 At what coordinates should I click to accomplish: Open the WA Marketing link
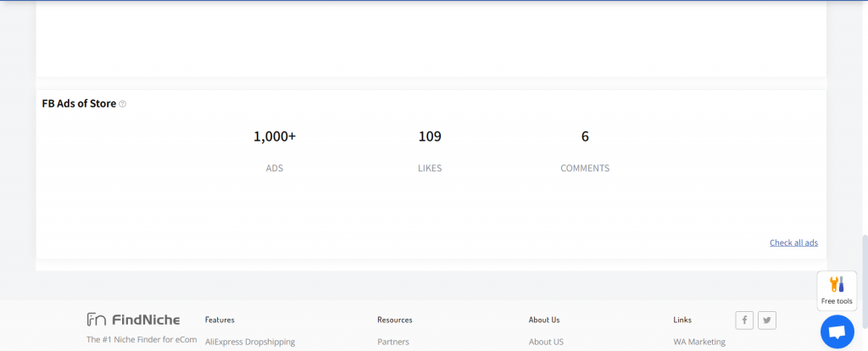click(x=699, y=342)
